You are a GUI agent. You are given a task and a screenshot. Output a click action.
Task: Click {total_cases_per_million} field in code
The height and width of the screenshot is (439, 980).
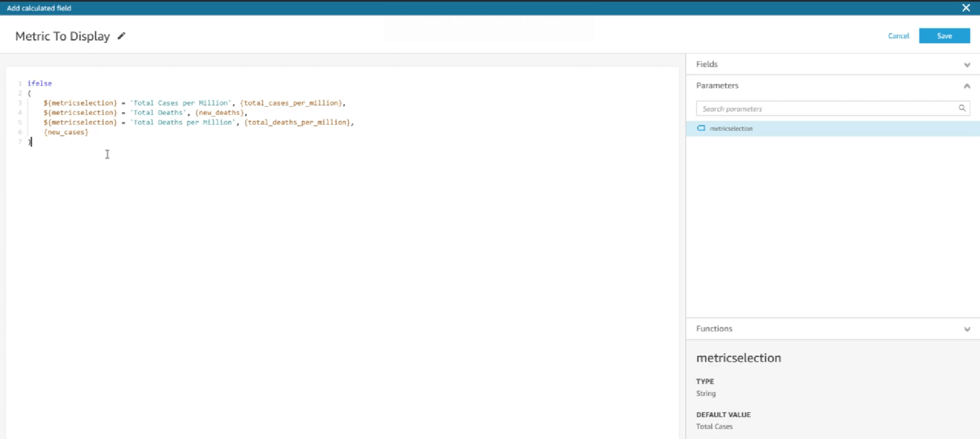tap(291, 103)
